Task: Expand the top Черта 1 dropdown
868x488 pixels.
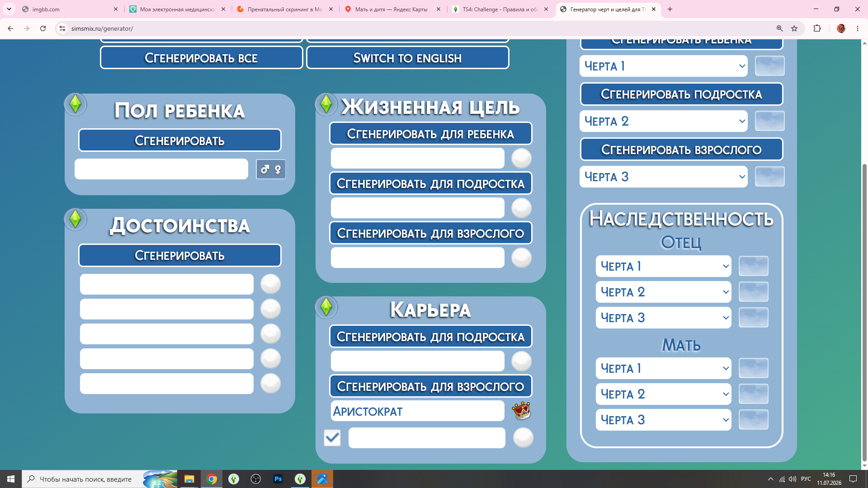Action: pyautogui.click(x=664, y=66)
